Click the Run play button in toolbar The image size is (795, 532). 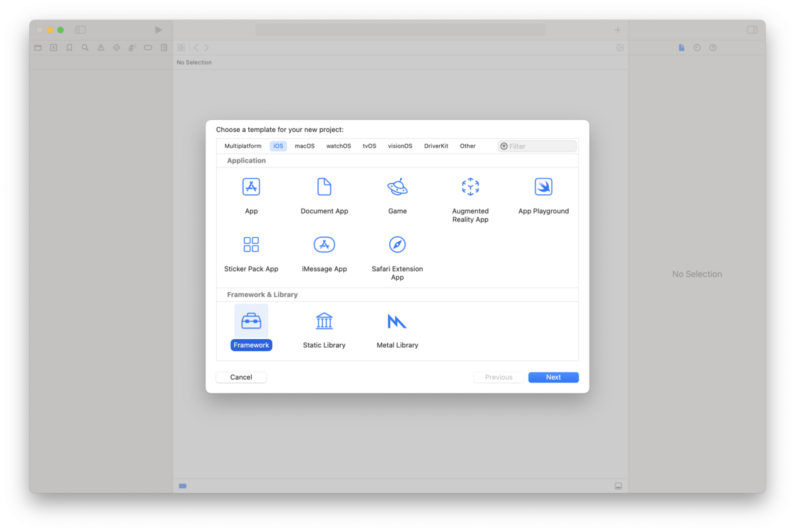158,30
